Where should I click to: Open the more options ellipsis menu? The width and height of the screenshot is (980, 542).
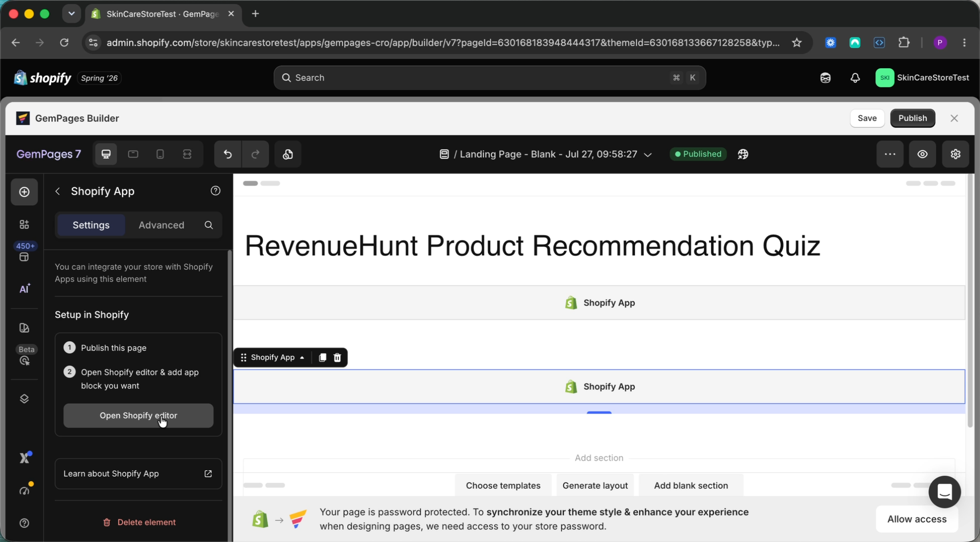coord(890,154)
